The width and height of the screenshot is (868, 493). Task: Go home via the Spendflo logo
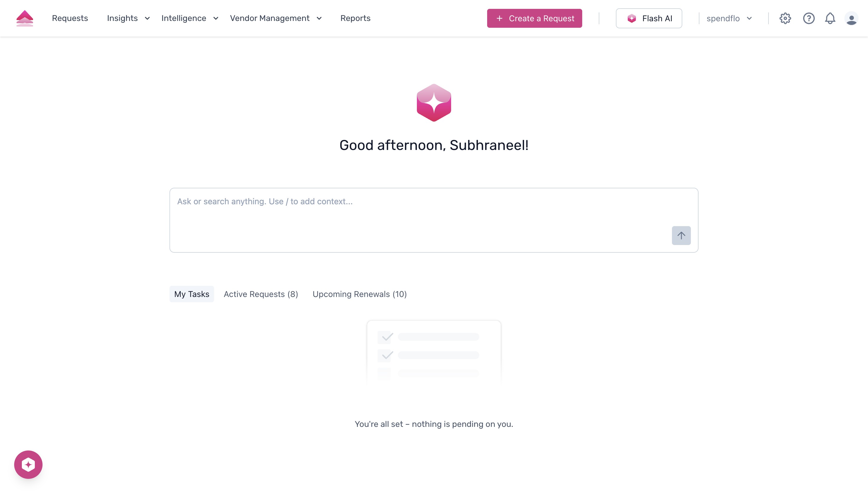click(x=25, y=18)
